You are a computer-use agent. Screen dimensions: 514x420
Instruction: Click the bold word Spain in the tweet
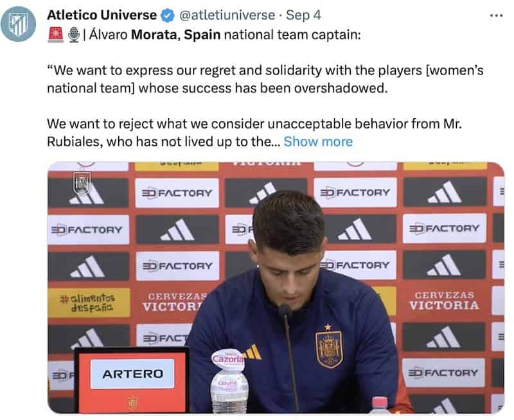(x=202, y=35)
